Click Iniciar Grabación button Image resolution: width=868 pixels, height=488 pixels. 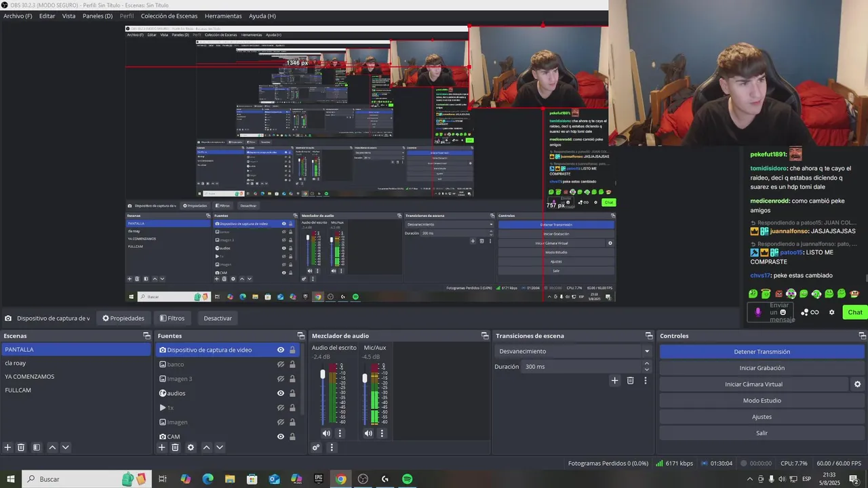click(x=762, y=368)
